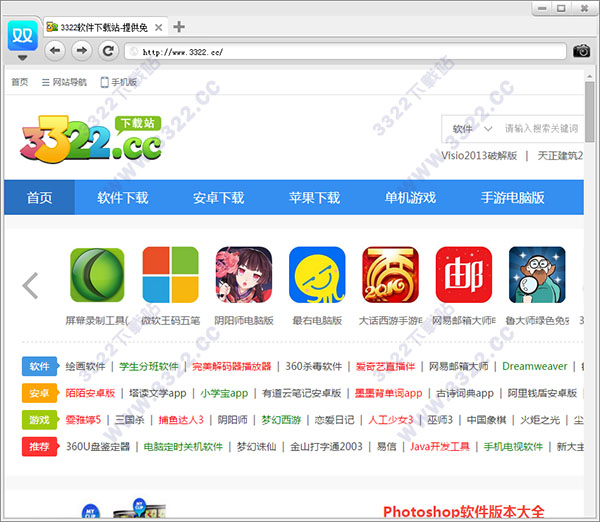
Task: Select 首页 in blue navigation bar
Action: coord(39,197)
